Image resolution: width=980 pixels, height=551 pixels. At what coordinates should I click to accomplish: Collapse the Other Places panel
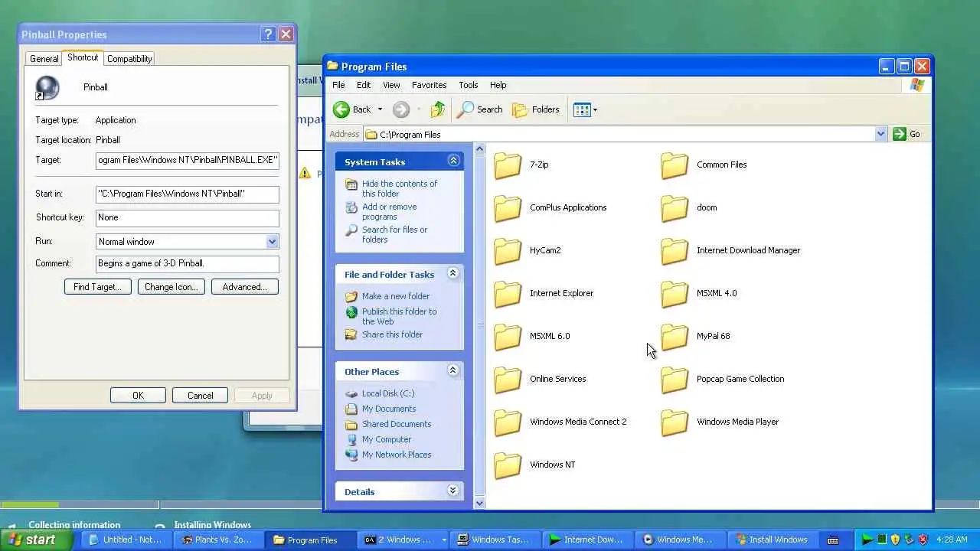[453, 370]
